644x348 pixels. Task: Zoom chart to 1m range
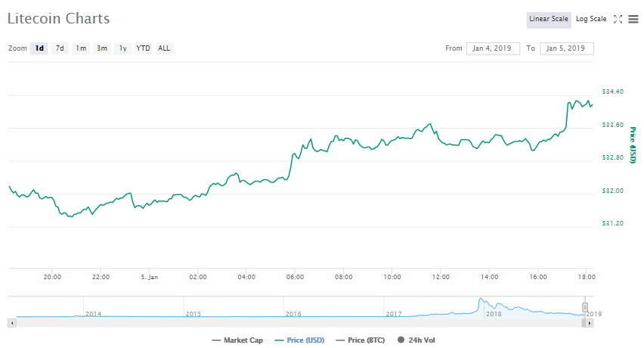[x=81, y=48]
